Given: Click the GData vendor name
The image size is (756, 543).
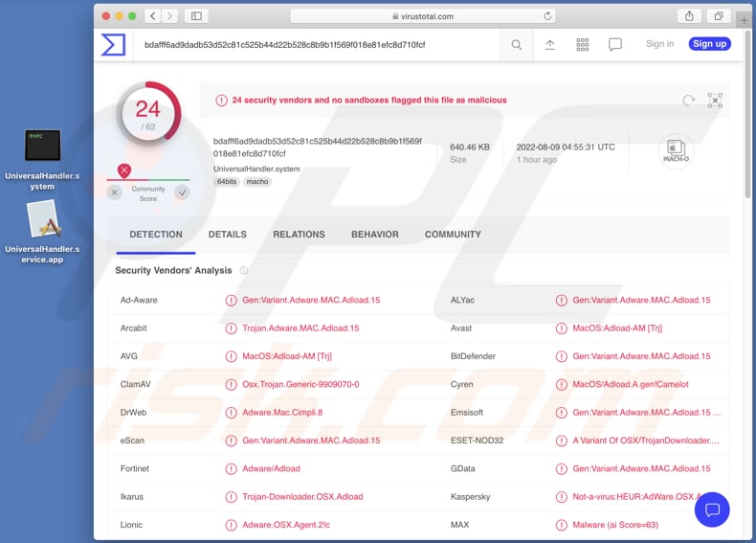Looking at the screenshot, I should coord(462,468).
